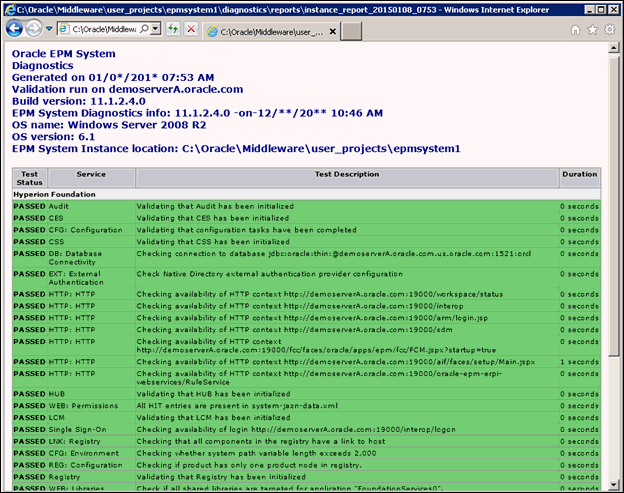Viewport: 624px width, 493px height.
Task: Click "Validating that CES has been initialized" text
Action: [x=213, y=218]
